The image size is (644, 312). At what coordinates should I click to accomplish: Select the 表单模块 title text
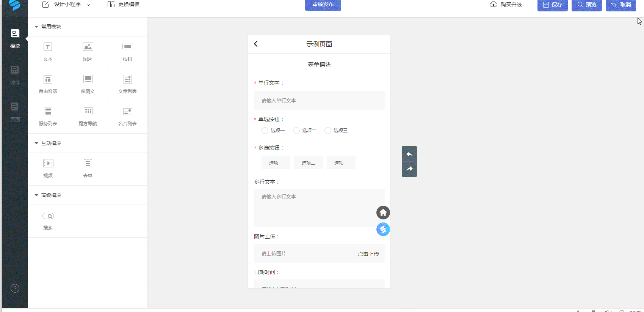(x=319, y=65)
